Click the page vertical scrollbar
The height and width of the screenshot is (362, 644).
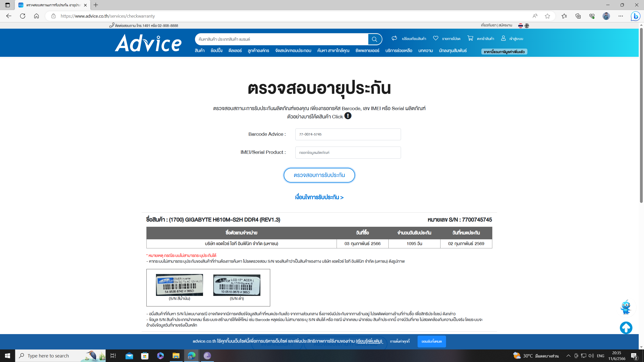click(641, 116)
